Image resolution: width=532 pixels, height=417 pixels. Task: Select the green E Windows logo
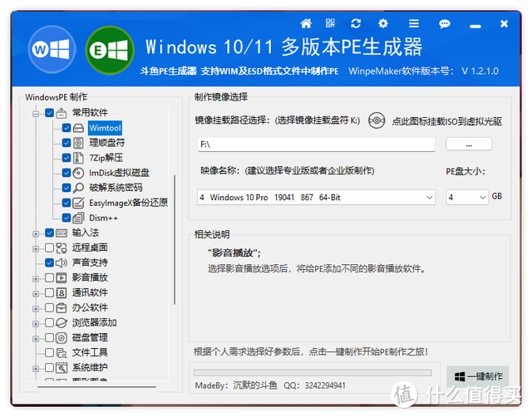[x=109, y=50]
